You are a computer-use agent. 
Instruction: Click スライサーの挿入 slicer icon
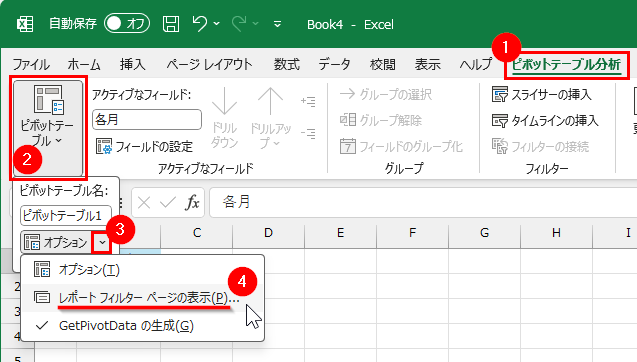coord(500,94)
